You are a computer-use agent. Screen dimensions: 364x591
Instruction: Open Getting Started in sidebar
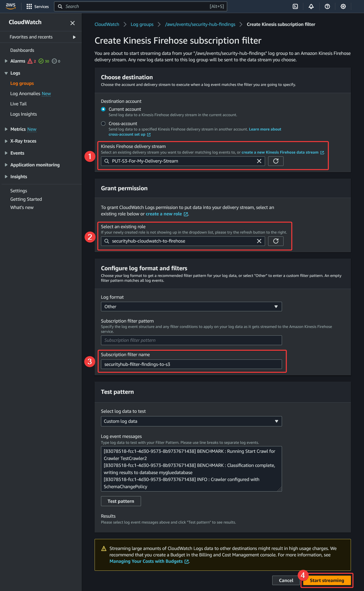pos(26,199)
